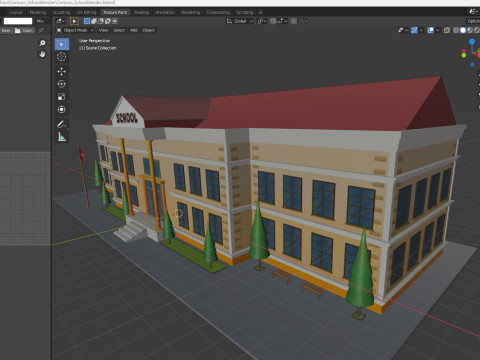The width and height of the screenshot is (480, 360).
Task: Open the Object Mode dropdown
Action: pos(75,30)
